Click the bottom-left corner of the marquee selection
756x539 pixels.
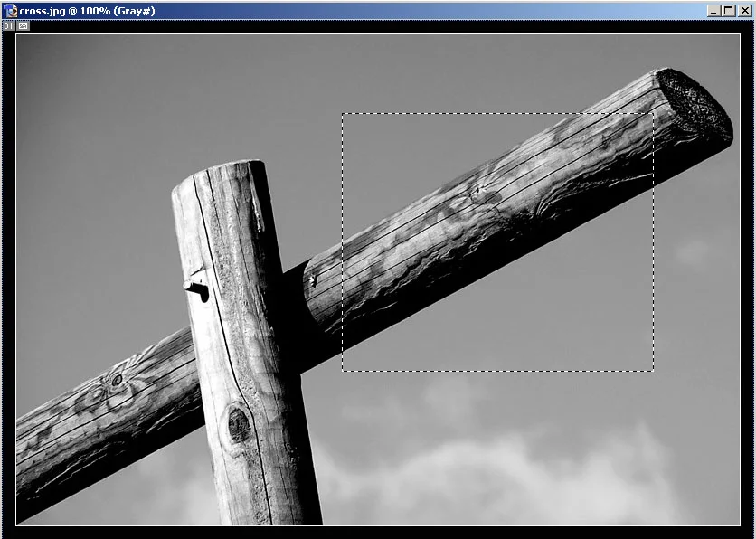click(342, 370)
